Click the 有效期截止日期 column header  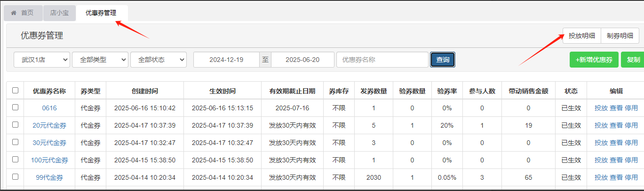[292, 91]
